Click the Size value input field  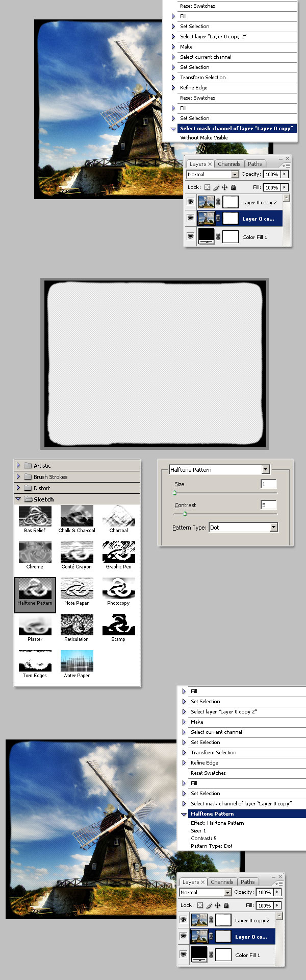pos(269,484)
